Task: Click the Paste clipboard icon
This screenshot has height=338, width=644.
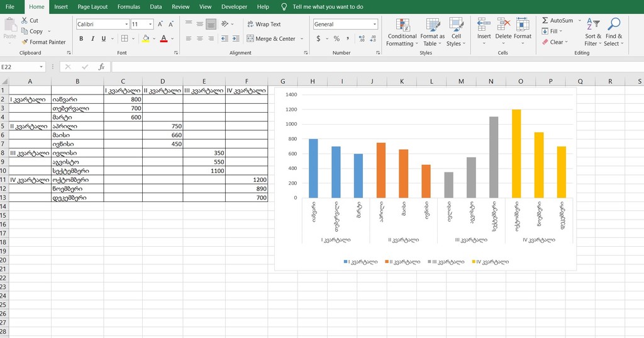Action: click(x=10, y=25)
